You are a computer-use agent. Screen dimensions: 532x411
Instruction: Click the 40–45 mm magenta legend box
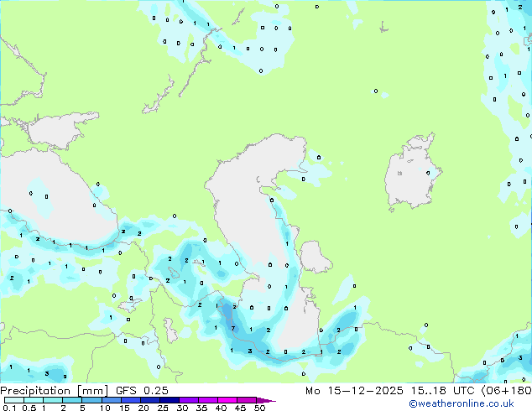(x=227, y=400)
